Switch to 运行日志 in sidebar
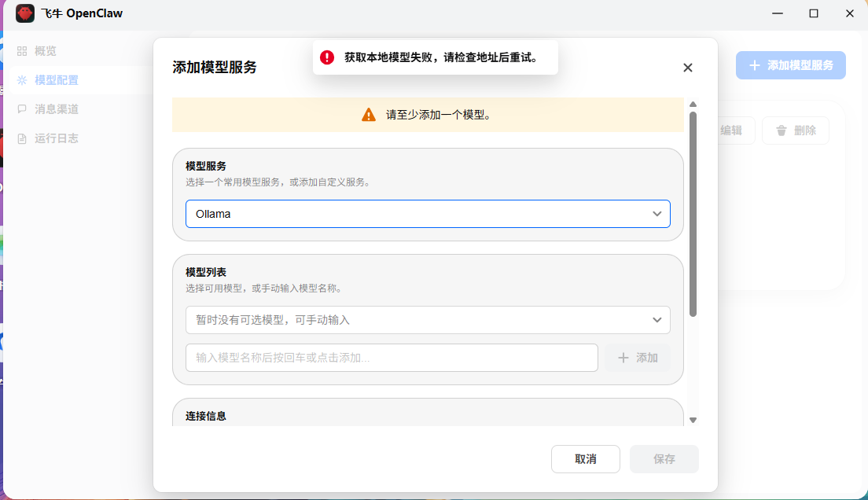This screenshot has height=500, width=868. pos(56,138)
